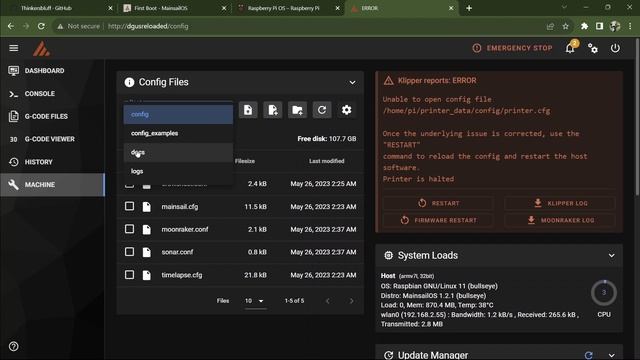Open config file list settings gear
This screenshot has width=640, height=360.
pyautogui.click(x=347, y=110)
